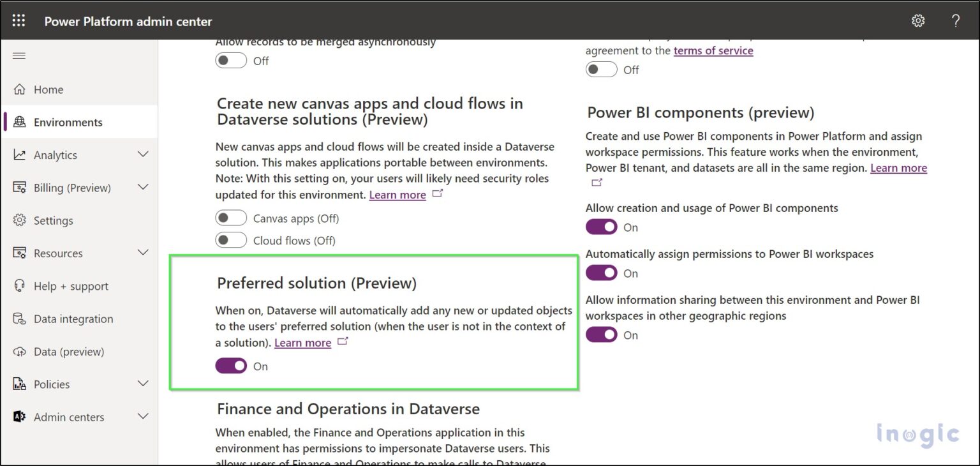Click the settings gear in the top bar
The height and width of the screenshot is (466, 980).
click(x=918, y=20)
